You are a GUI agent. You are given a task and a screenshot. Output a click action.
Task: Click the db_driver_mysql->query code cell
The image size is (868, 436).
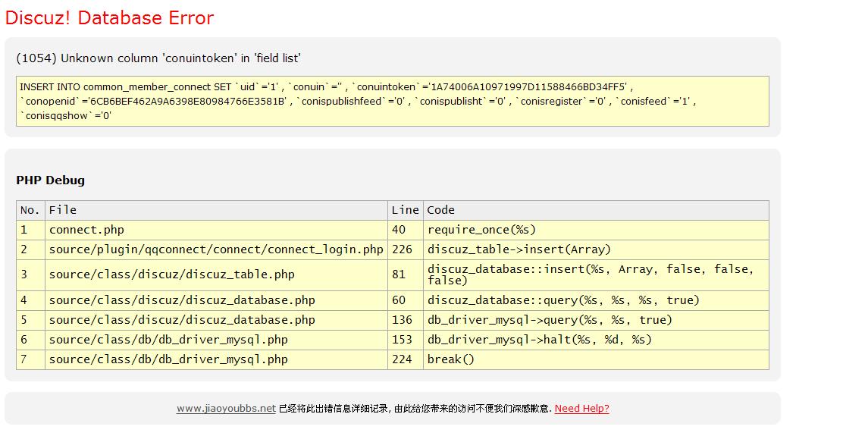(x=596, y=320)
